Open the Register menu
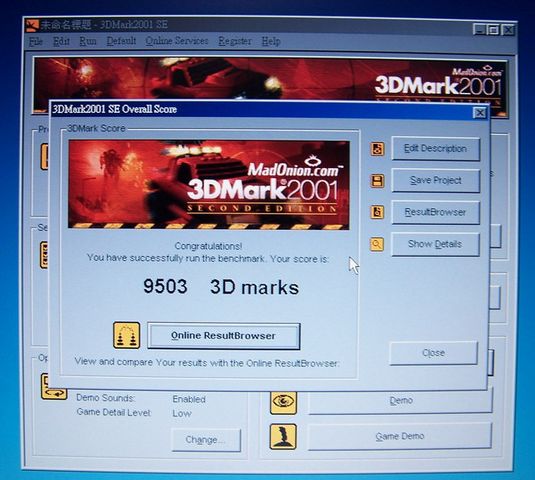Screen dimensions: 535x480 pos(235,41)
